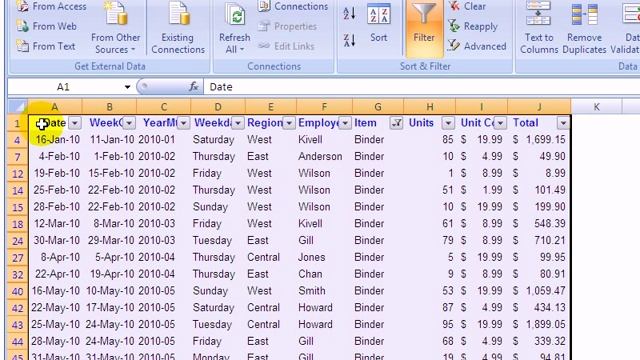The height and width of the screenshot is (360, 640).
Task: Open the Unit Cost filter dropdown
Action: click(500, 123)
